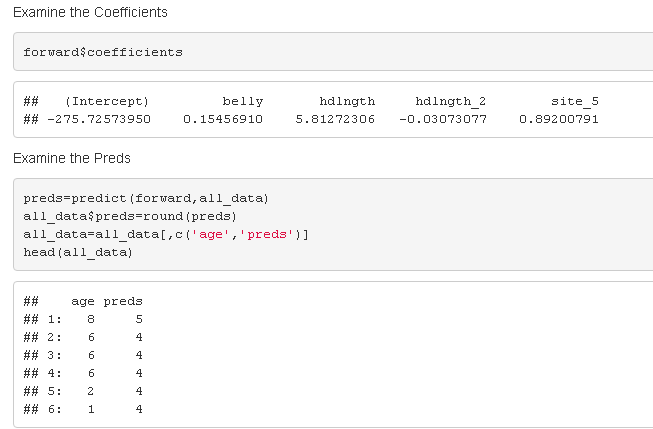The height and width of the screenshot is (429, 653).
Task: Click the hdlngth_2 column label
Action: tap(451, 101)
